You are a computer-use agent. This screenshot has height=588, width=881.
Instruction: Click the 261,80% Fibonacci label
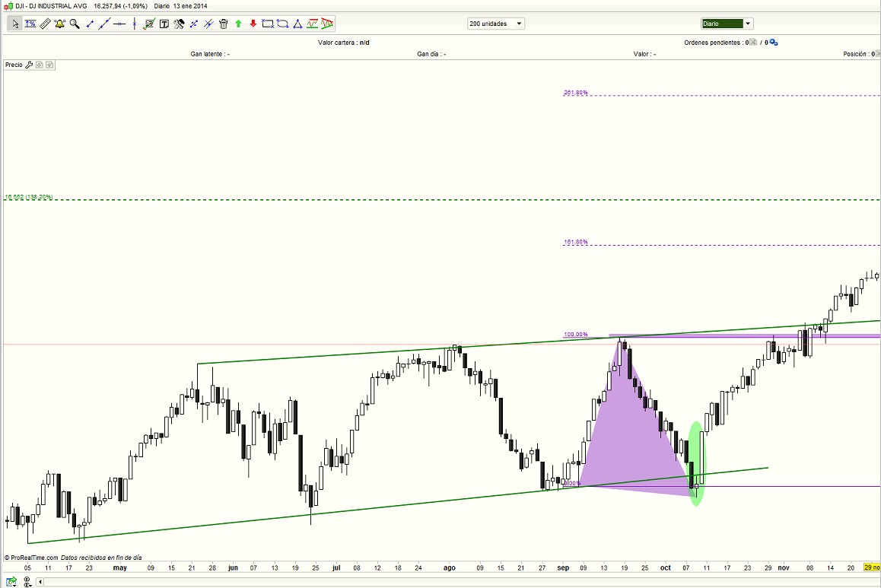575,93
